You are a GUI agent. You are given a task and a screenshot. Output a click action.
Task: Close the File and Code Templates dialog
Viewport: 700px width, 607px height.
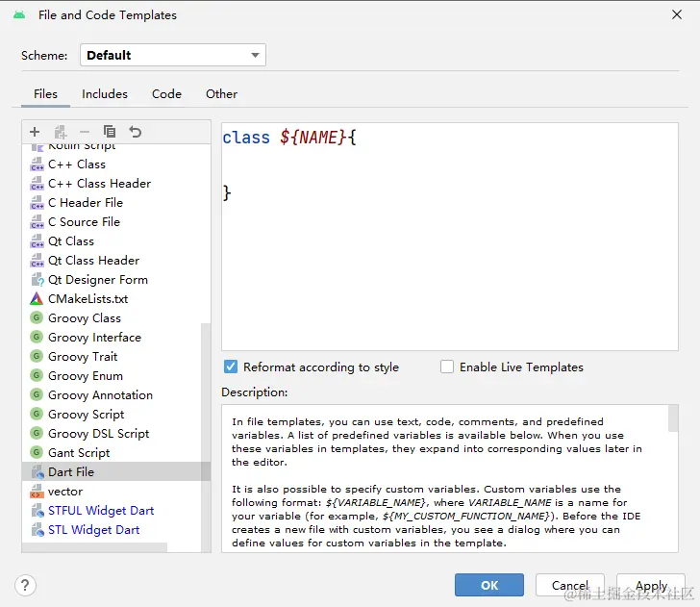pos(677,14)
